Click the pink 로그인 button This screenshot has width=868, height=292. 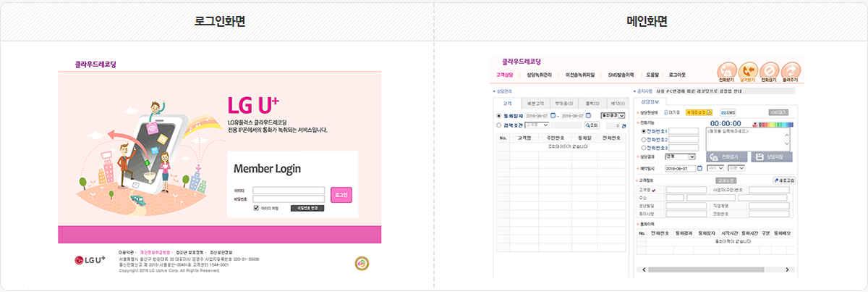pyautogui.click(x=341, y=195)
